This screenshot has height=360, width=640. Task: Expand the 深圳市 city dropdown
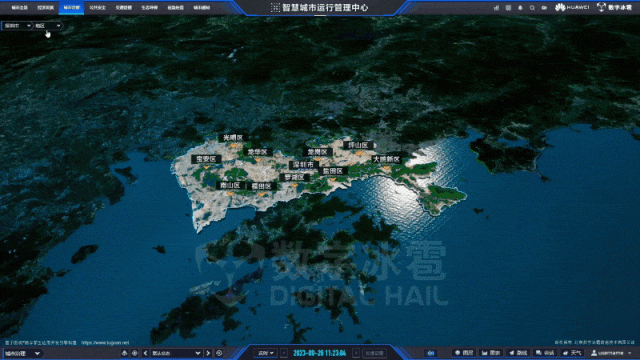[x=17, y=26]
